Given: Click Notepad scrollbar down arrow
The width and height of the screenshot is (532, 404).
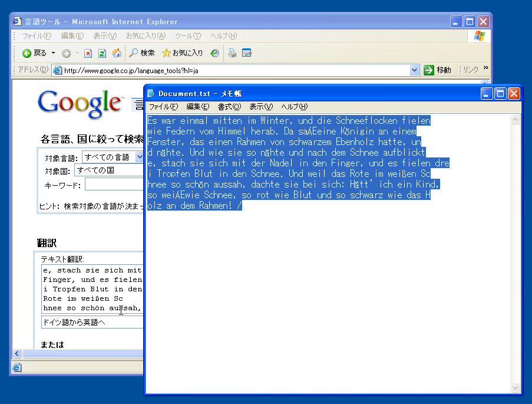Looking at the screenshot, I should [515, 387].
